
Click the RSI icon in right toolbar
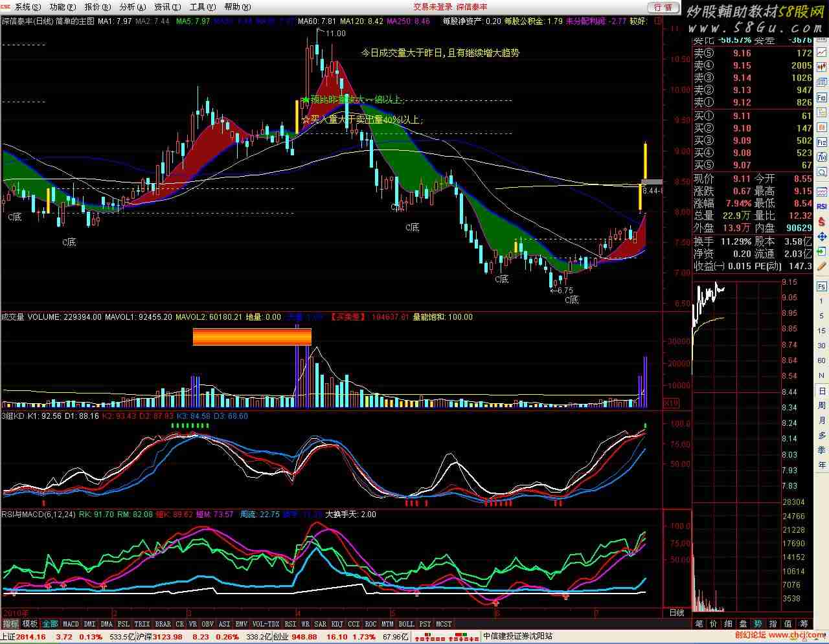pos(821,206)
